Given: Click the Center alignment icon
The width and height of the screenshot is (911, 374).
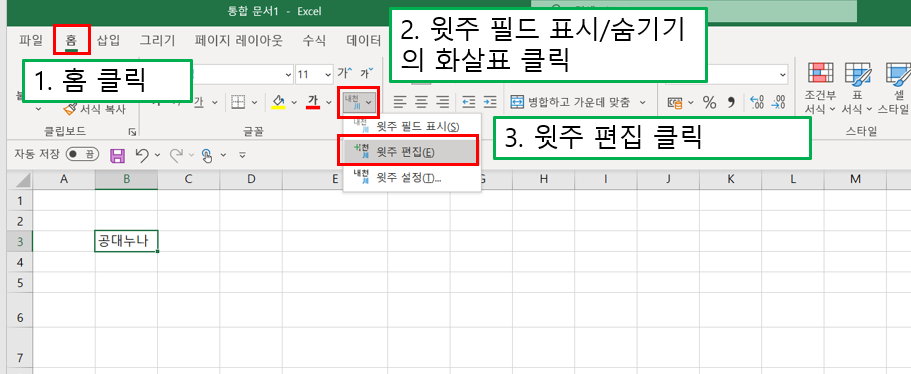Looking at the screenshot, I should pyautogui.click(x=421, y=102).
